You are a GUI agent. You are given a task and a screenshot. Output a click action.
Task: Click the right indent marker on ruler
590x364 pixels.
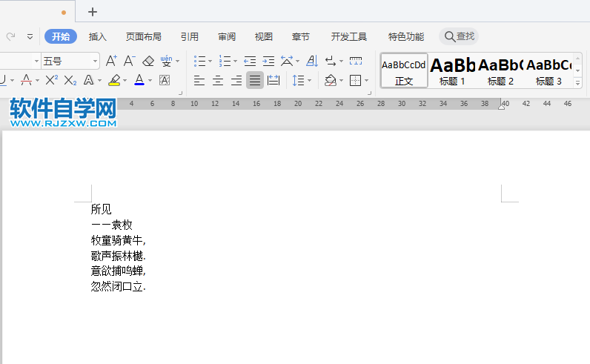(x=501, y=107)
